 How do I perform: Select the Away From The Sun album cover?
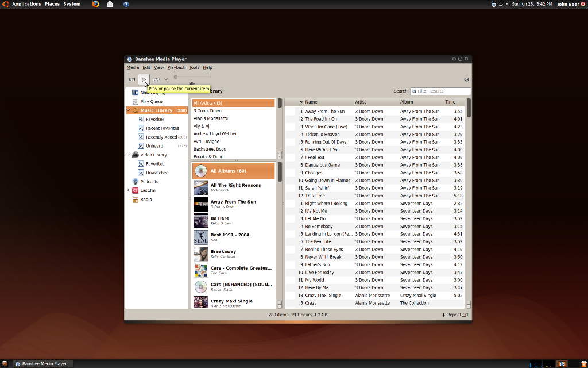pos(200,204)
